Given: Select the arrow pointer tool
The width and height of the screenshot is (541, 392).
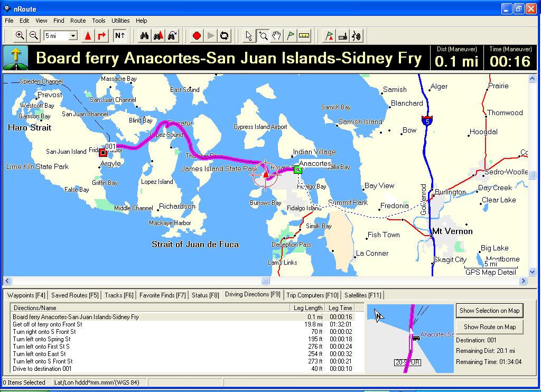Looking at the screenshot, I should pyautogui.click(x=248, y=35).
